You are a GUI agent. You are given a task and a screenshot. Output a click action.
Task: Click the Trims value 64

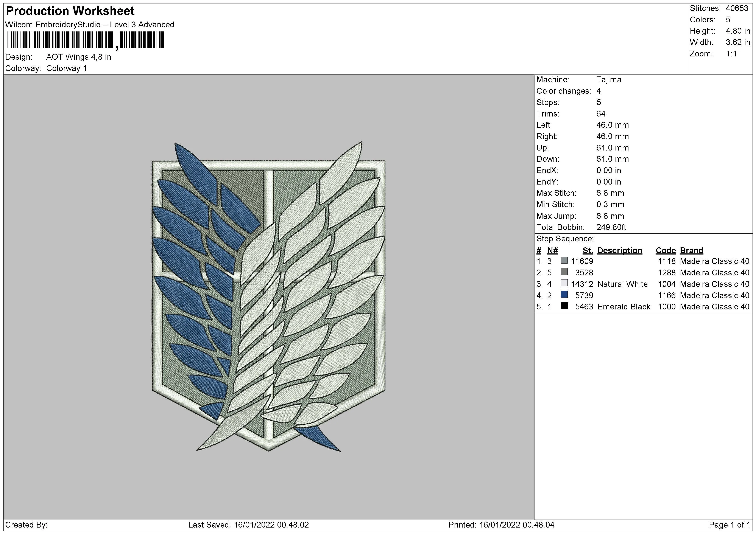[601, 114]
